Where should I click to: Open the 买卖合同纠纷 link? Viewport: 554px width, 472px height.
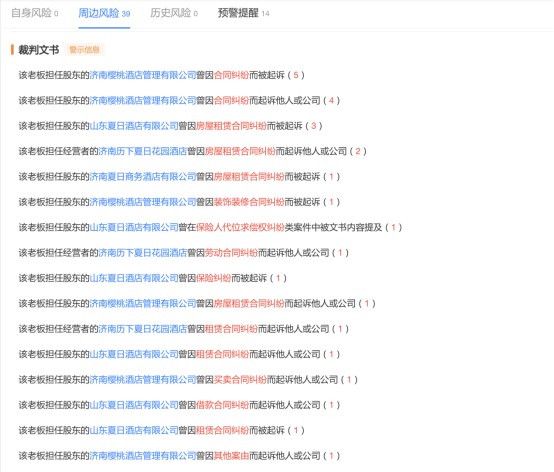240,379
